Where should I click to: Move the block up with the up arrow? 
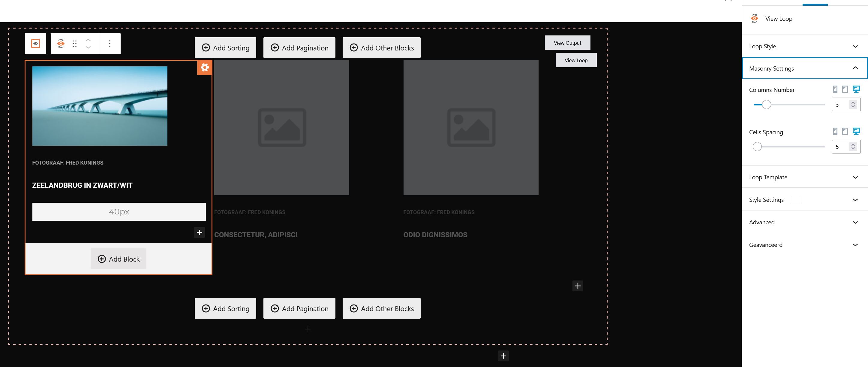88,40
